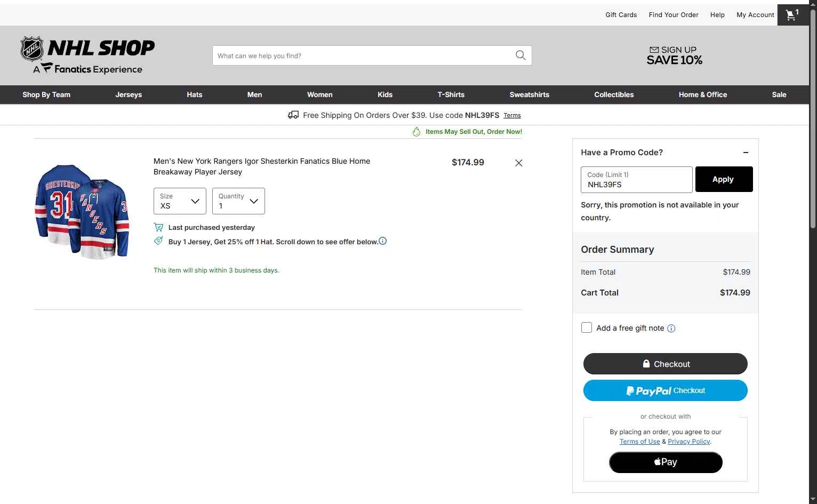
Task: Click the promotion not available error message
Action: pyautogui.click(x=660, y=211)
